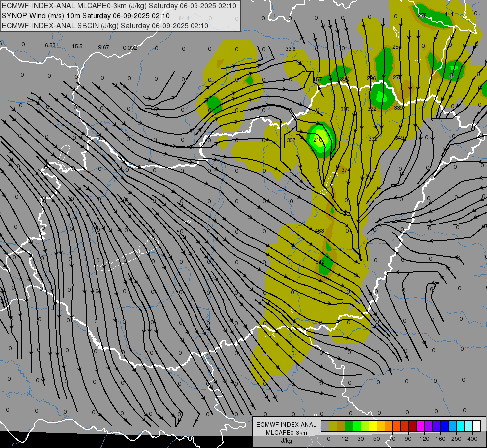Click the legend tick label 30

point(361,439)
